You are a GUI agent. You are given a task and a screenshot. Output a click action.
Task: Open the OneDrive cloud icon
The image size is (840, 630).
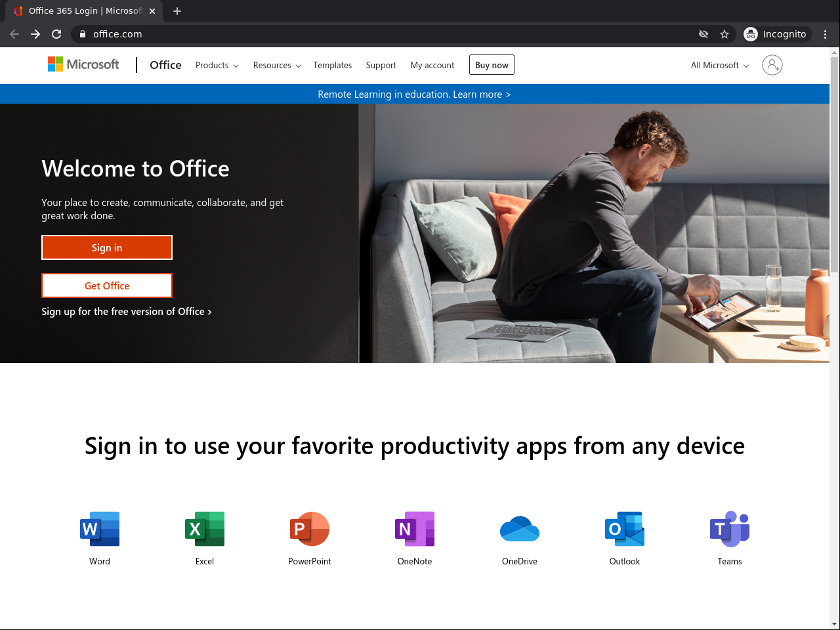point(520,529)
